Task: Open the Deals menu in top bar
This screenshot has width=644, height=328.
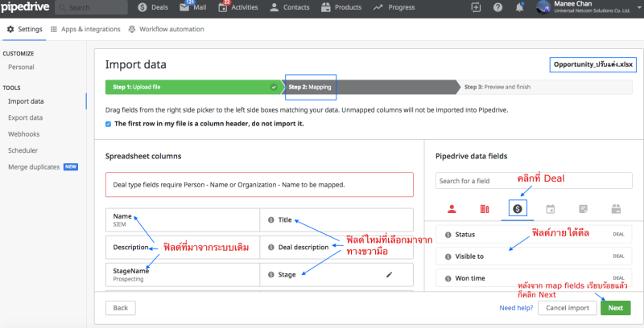Action: tap(153, 7)
